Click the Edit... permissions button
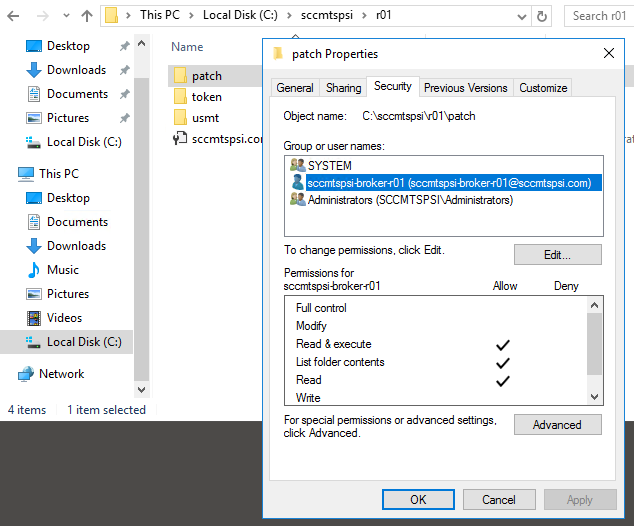The height and width of the screenshot is (526, 634). [x=557, y=255]
